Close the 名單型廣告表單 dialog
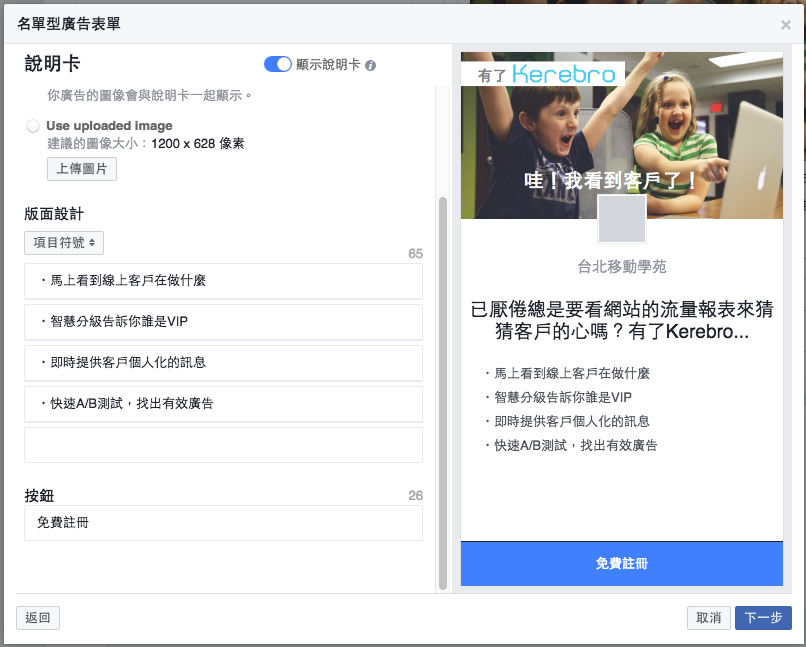Screen dimensions: 806x647 (785, 25)
